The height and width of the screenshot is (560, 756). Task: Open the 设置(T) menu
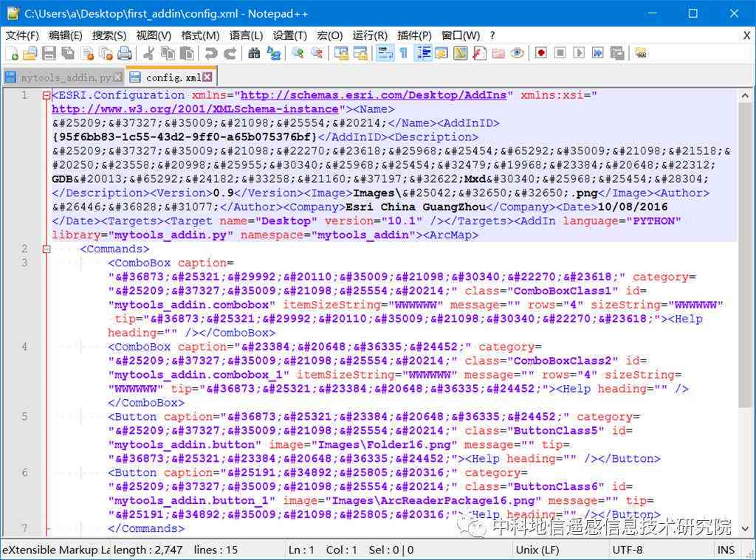tap(289, 35)
